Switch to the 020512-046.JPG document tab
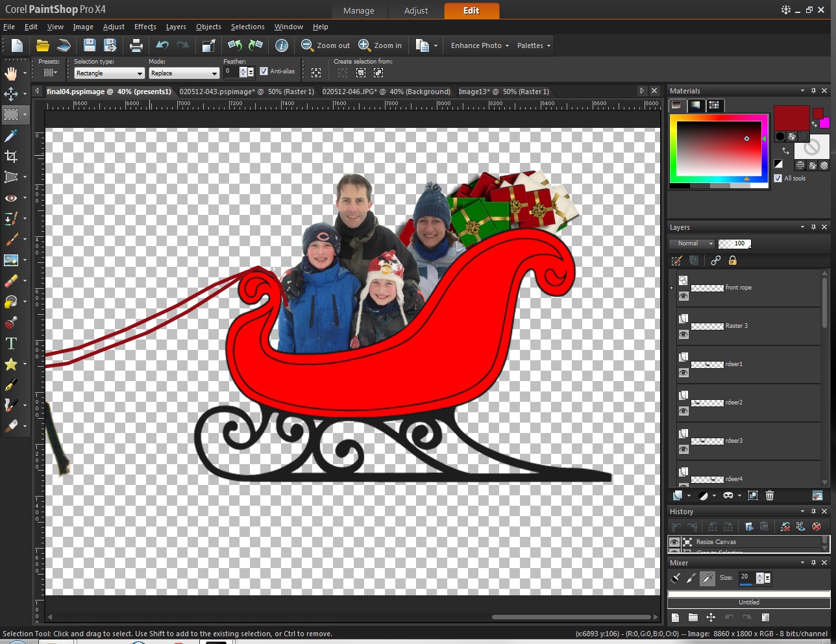The image size is (836, 644). pos(386,92)
